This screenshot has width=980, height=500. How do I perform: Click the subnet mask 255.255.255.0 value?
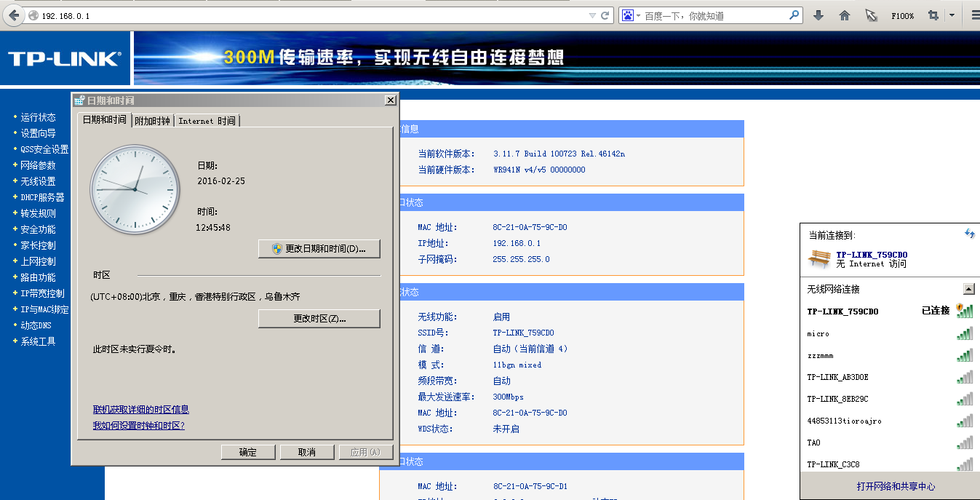pos(521,259)
